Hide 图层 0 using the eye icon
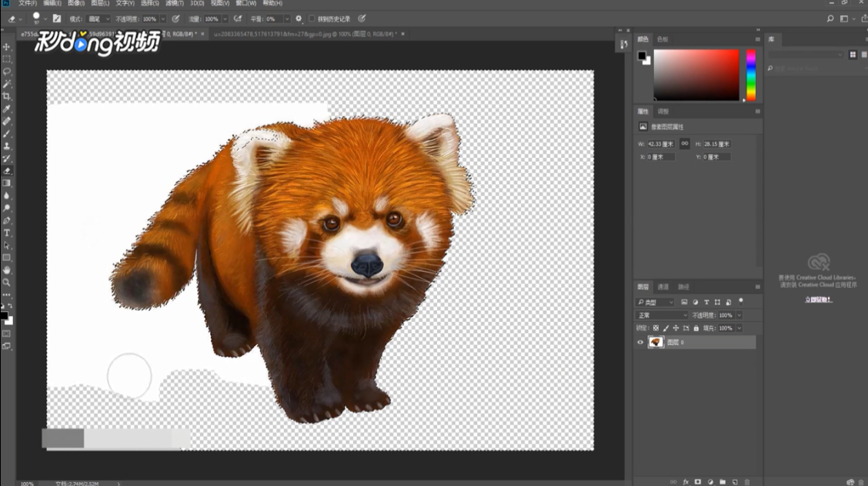Image resolution: width=868 pixels, height=486 pixels. (640, 342)
